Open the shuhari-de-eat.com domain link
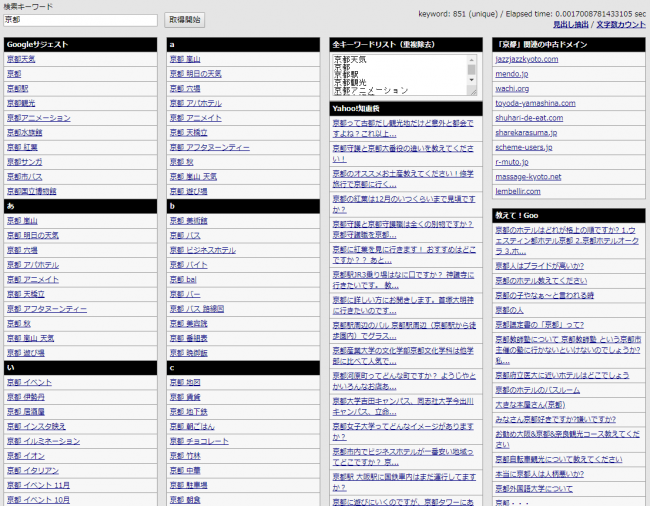650x506 pixels. point(529,118)
